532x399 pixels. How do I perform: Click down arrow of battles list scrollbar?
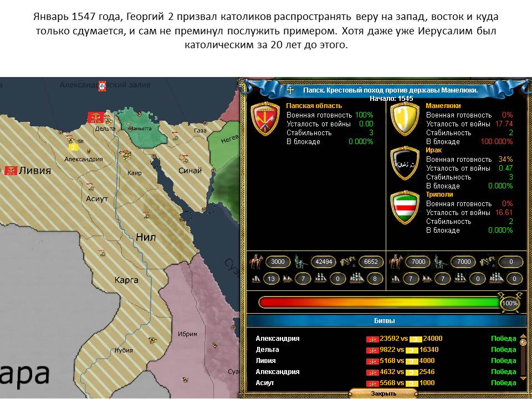[523, 378]
